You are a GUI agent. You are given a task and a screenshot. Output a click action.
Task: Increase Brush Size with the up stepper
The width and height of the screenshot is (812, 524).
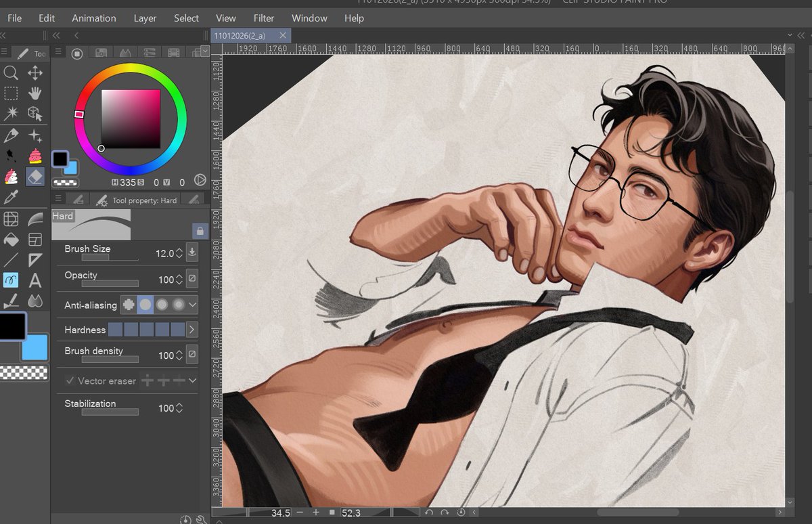(179, 248)
